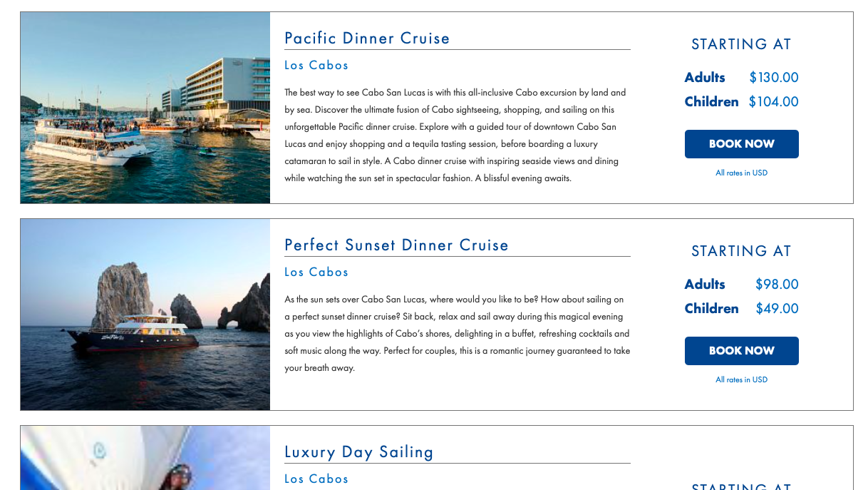
Task: Select the Los Cabos link under Perfect Sunset Dinner Cruise
Action: [x=316, y=272]
